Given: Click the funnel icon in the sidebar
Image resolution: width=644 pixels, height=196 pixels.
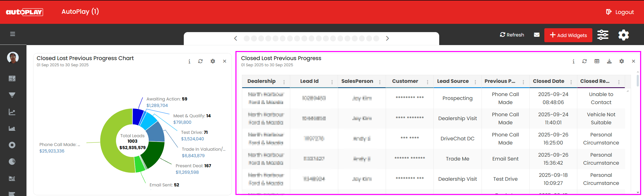Looking at the screenshot, I should (x=12, y=95).
